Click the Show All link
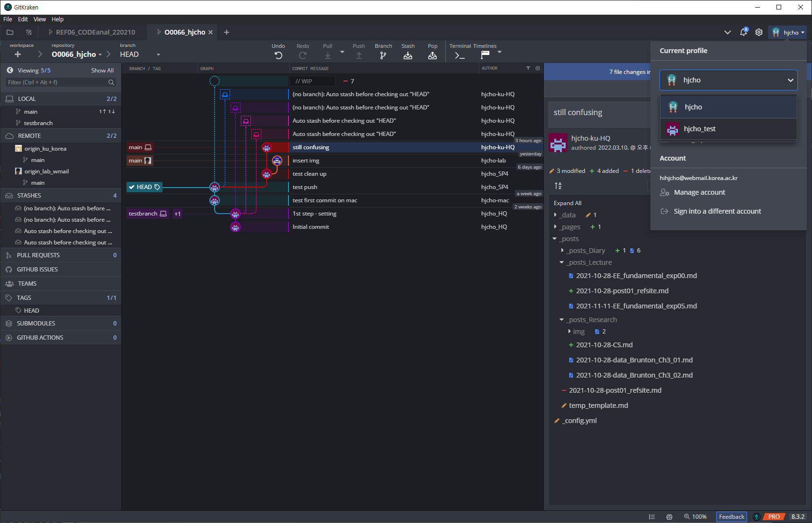Viewport: 812px width, 523px height. click(x=102, y=70)
